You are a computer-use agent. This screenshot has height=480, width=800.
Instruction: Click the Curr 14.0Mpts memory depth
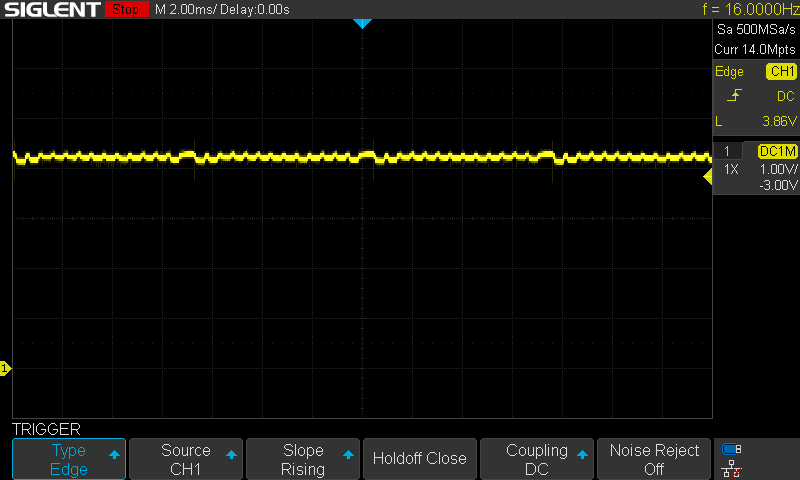(x=755, y=49)
